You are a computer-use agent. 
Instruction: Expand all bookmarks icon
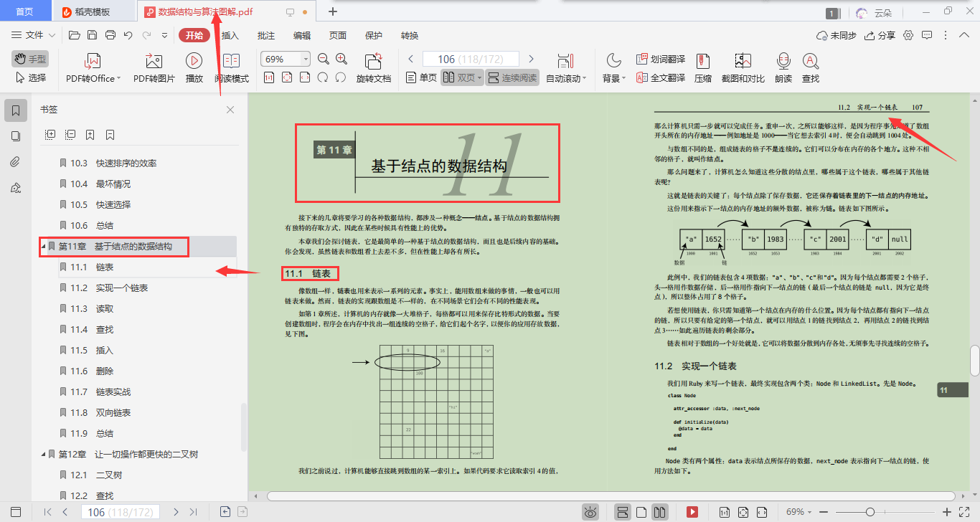[50, 134]
